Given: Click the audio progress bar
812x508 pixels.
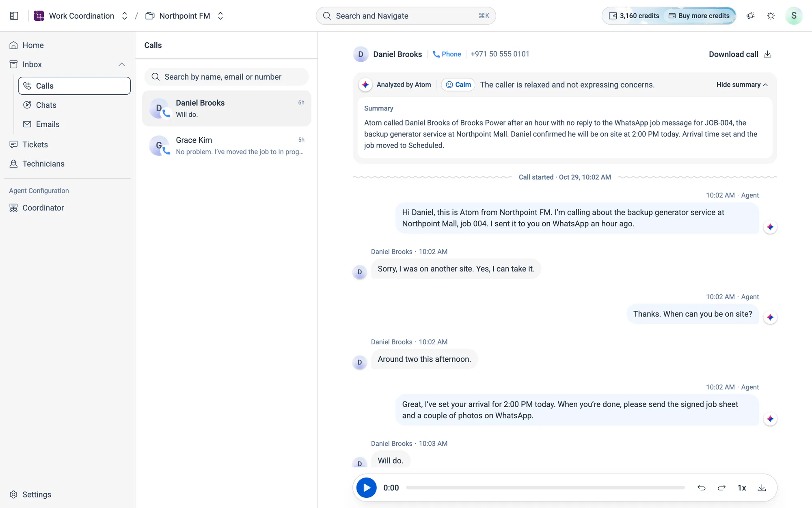Looking at the screenshot, I should (x=545, y=488).
